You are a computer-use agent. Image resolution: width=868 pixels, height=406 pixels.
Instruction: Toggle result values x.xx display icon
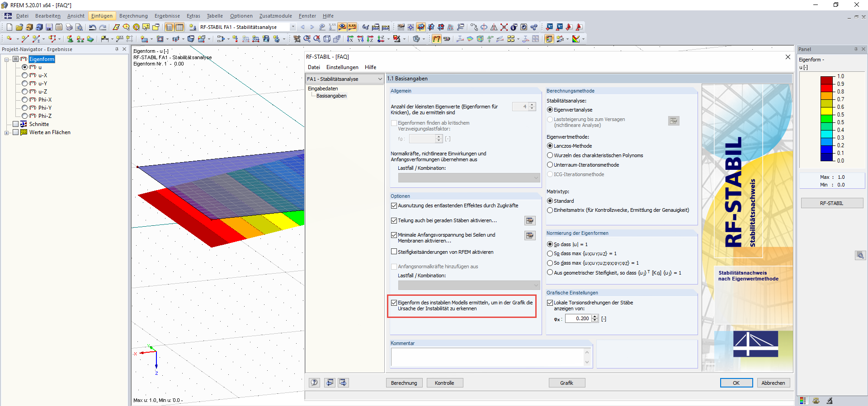click(352, 27)
